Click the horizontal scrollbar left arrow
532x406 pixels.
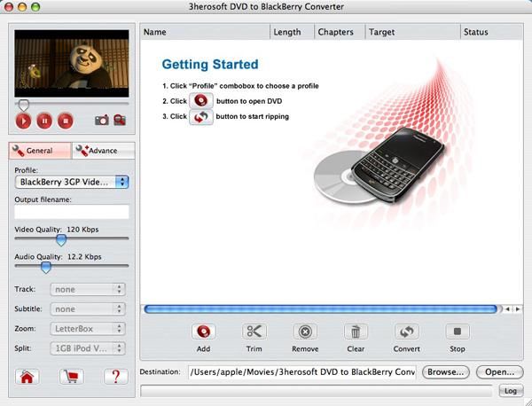(x=507, y=309)
